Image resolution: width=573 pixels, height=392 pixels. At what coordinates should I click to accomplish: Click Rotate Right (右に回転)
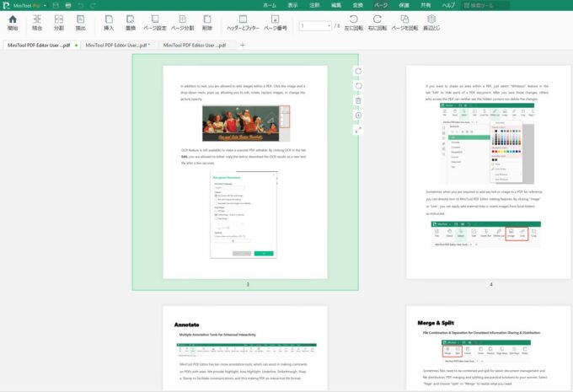(378, 23)
